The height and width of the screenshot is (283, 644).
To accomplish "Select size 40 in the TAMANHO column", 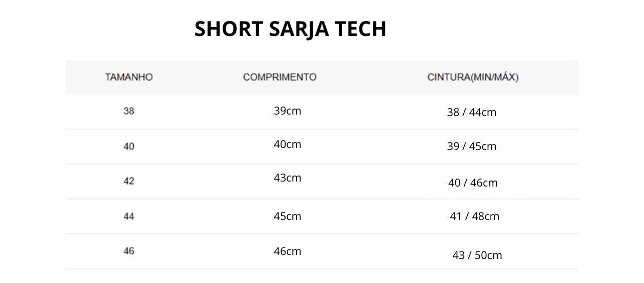I will (x=129, y=146).
